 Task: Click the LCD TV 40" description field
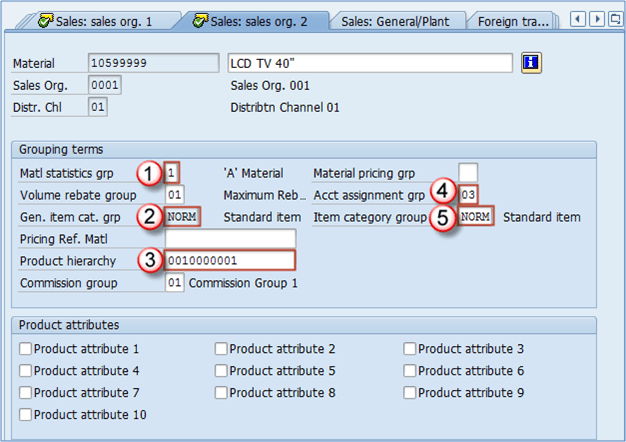click(371, 63)
